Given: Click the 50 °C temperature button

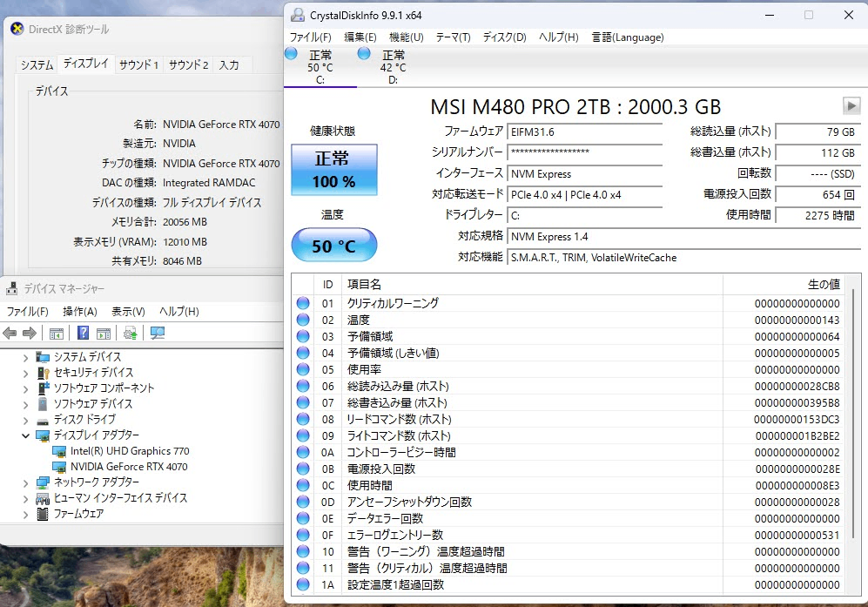Looking at the screenshot, I should tap(333, 245).
